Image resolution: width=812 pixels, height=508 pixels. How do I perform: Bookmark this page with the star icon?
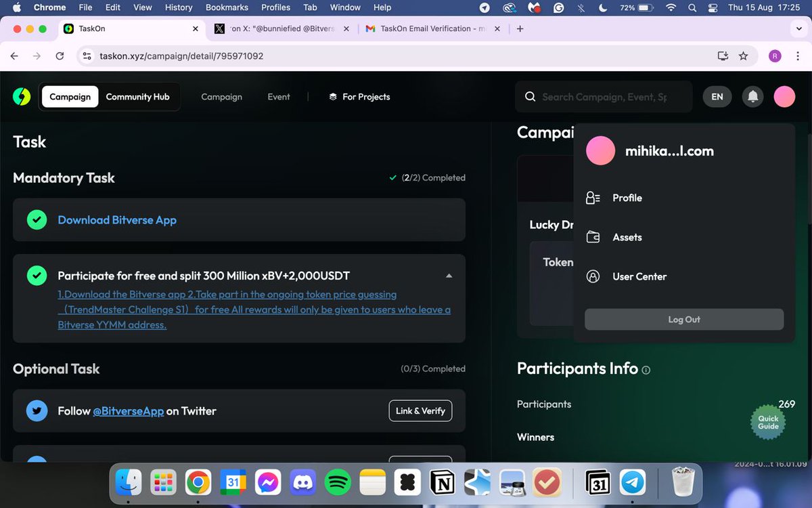point(744,56)
